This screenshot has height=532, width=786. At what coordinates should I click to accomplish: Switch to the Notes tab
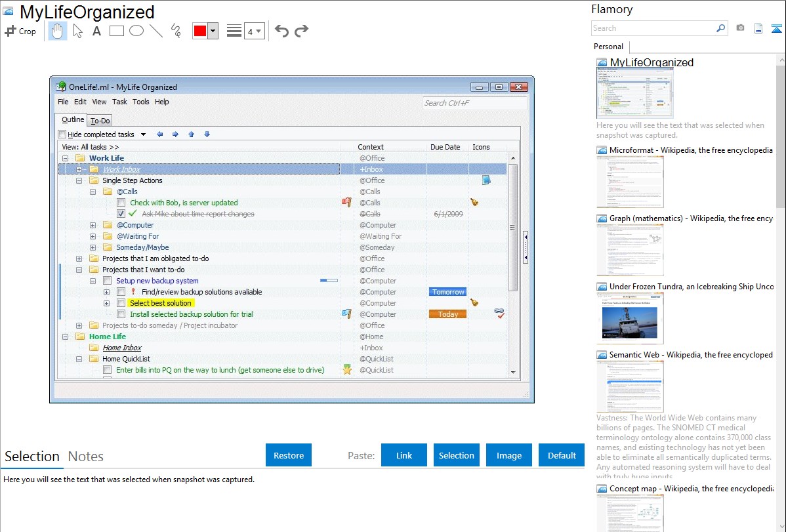86,457
